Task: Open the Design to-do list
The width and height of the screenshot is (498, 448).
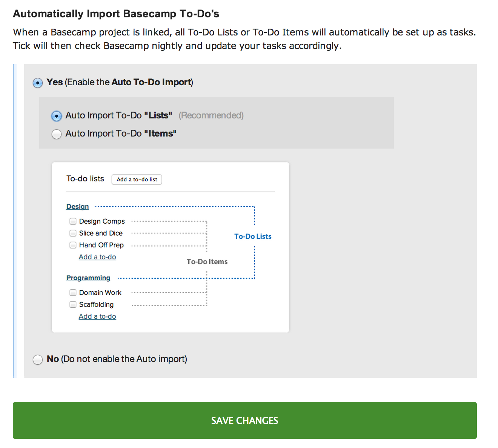Action: (x=77, y=206)
